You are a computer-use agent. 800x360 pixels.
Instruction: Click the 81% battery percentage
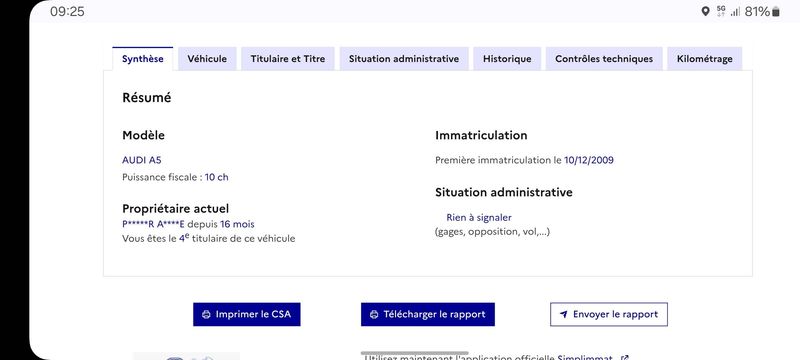click(757, 11)
